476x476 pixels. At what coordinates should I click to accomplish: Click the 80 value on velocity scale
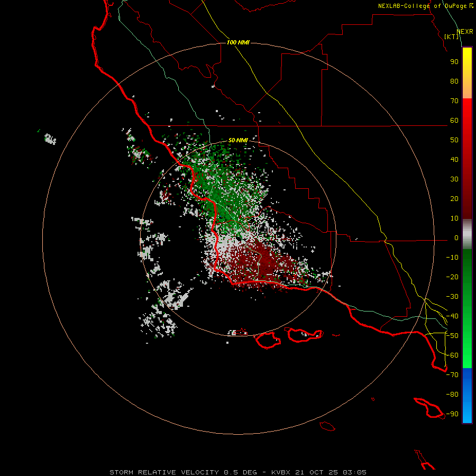coord(454,81)
